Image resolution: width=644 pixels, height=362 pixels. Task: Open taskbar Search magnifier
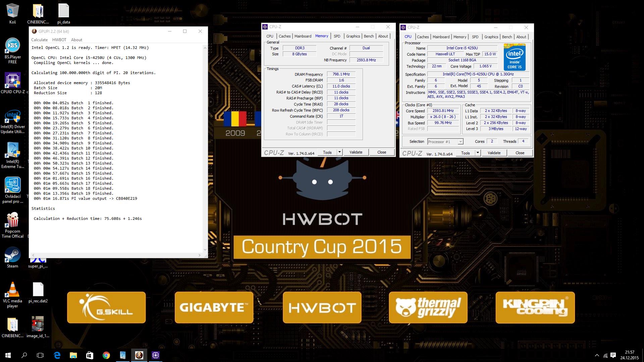[x=24, y=355]
